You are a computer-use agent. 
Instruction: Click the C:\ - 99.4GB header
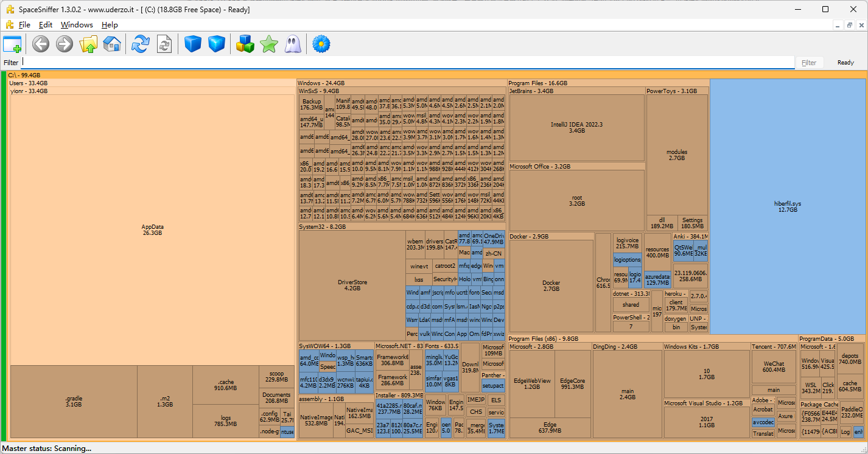point(436,75)
